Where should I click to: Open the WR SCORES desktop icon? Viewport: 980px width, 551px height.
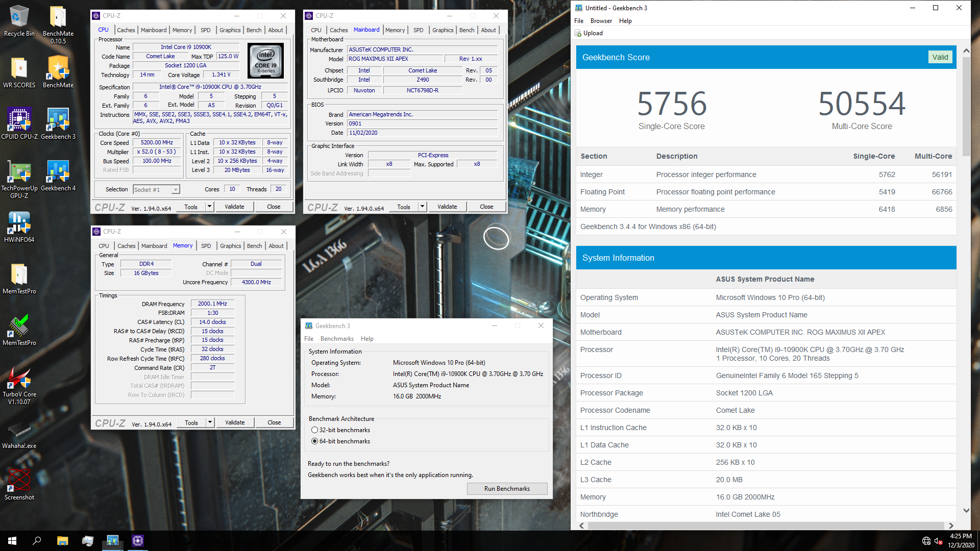pos(19,72)
